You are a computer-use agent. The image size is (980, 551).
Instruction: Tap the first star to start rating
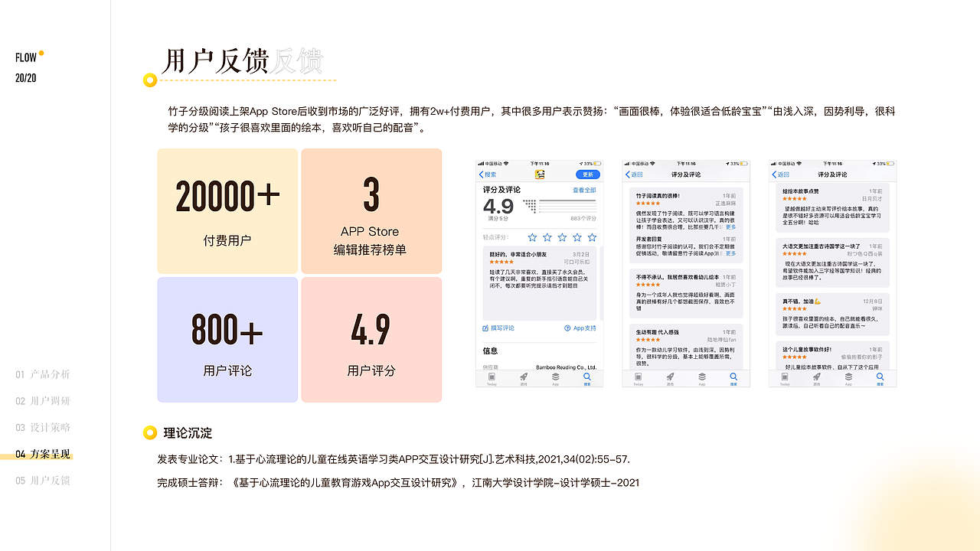pos(532,237)
